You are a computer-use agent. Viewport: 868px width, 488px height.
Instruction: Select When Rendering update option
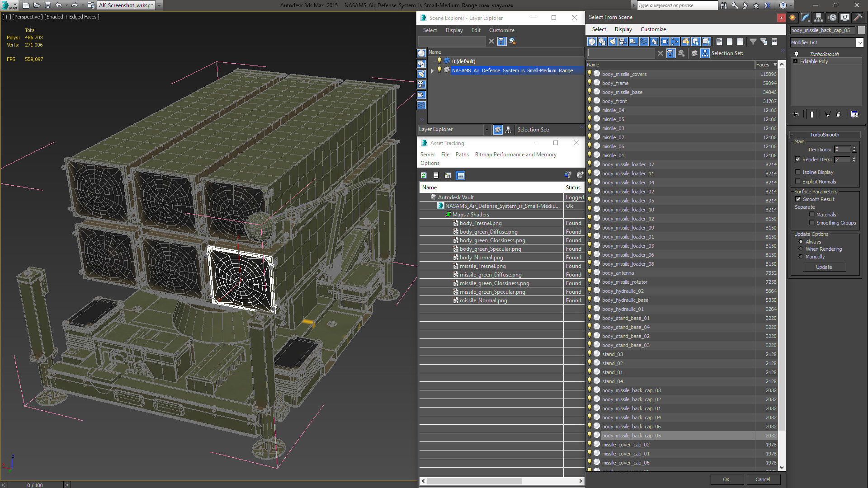click(x=801, y=249)
